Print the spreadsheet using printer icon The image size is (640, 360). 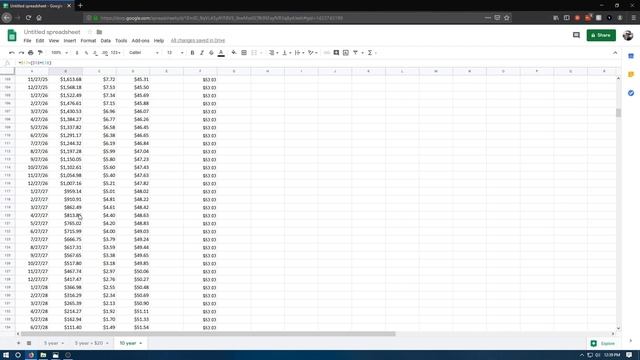coord(31,53)
